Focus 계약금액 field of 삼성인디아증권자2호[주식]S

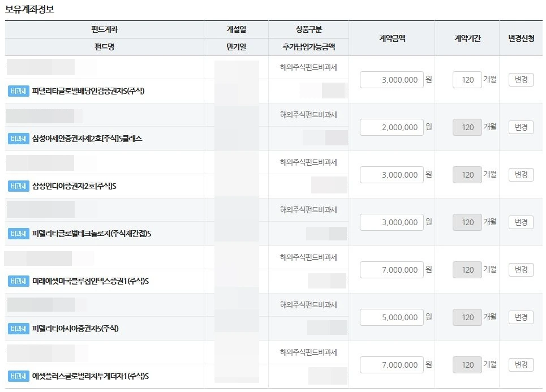tap(392, 175)
